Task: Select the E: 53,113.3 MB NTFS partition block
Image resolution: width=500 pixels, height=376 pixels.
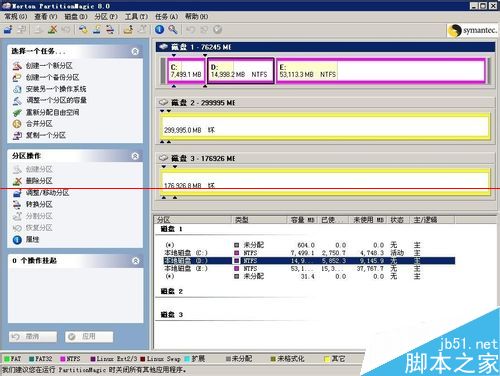Action: [381, 70]
